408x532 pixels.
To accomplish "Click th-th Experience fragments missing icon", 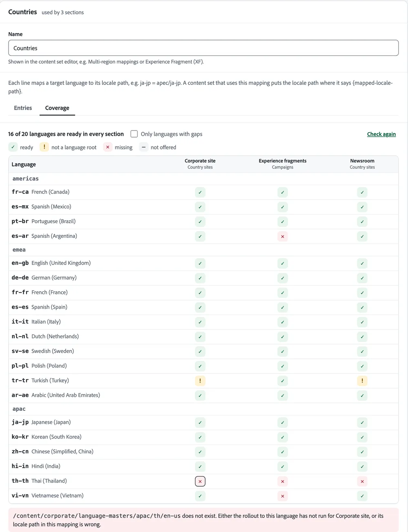I will [x=282, y=481].
